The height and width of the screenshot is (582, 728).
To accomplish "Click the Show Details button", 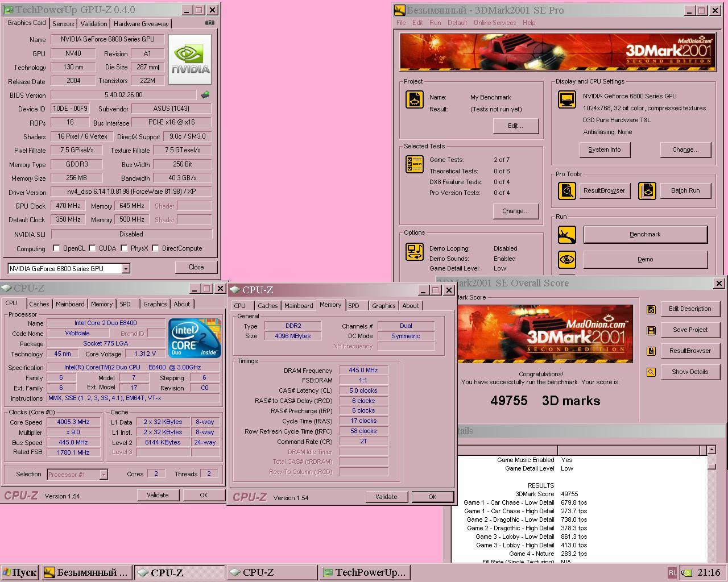I will [x=690, y=372].
